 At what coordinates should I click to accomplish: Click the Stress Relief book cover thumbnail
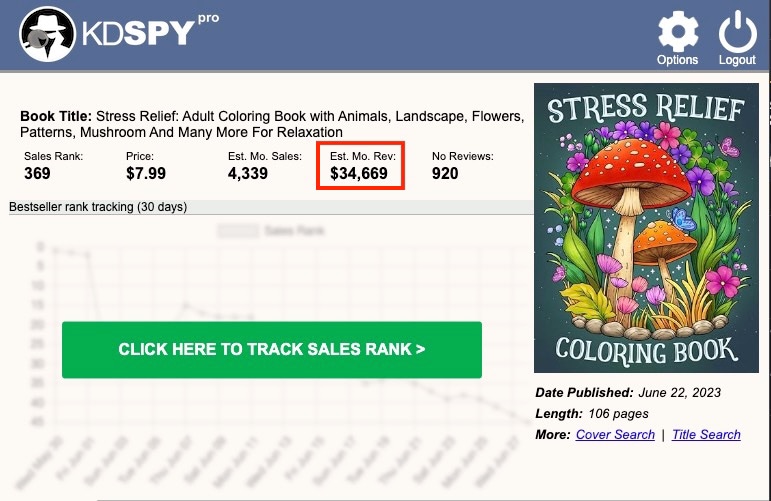click(640, 228)
